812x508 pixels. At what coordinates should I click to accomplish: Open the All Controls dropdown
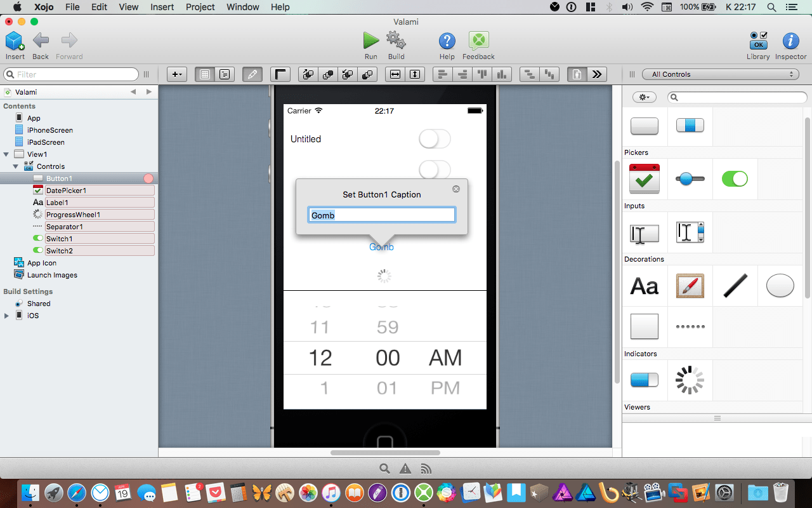click(720, 74)
